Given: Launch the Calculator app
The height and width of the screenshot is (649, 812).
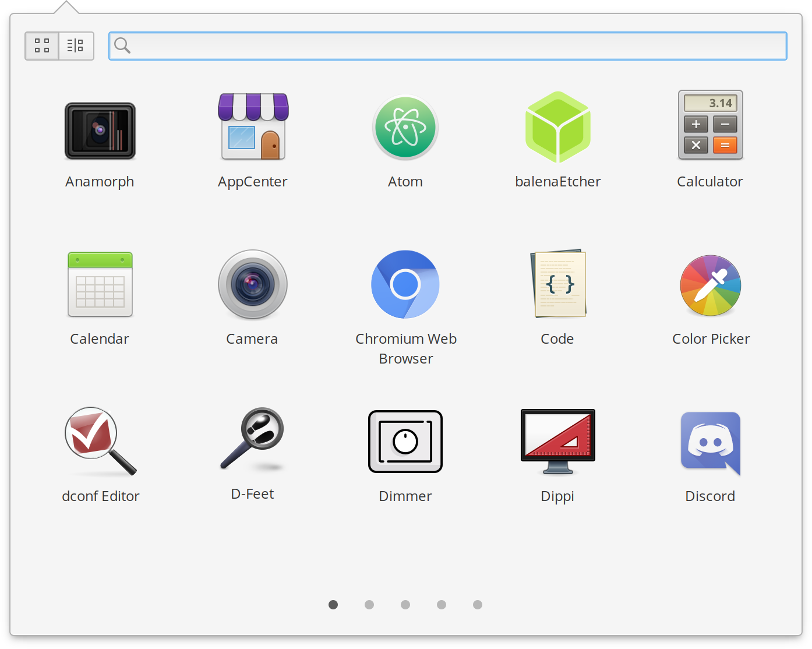Looking at the screenshot, I should 711,125.
